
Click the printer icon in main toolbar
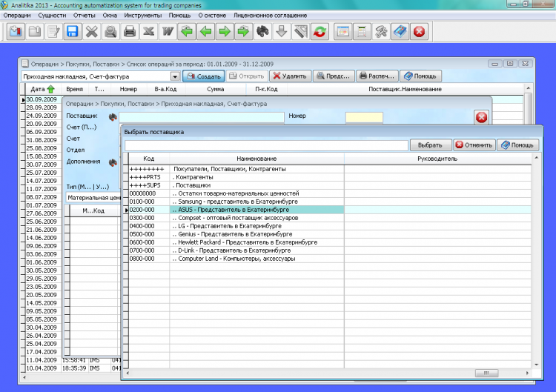130,32
